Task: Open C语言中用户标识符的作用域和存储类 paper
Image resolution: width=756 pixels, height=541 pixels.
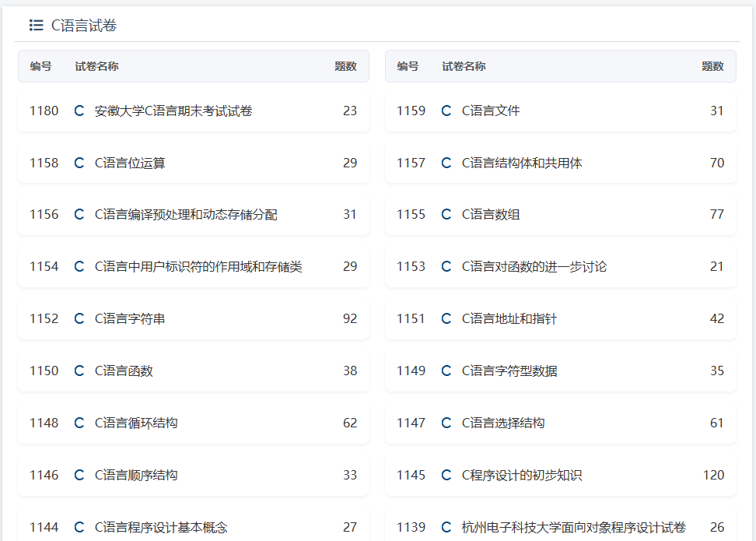Action: click(x=198, y=266)
